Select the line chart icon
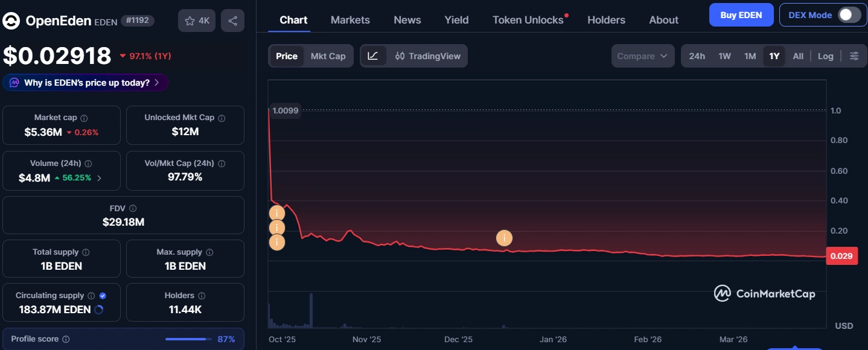 point(374,56)
